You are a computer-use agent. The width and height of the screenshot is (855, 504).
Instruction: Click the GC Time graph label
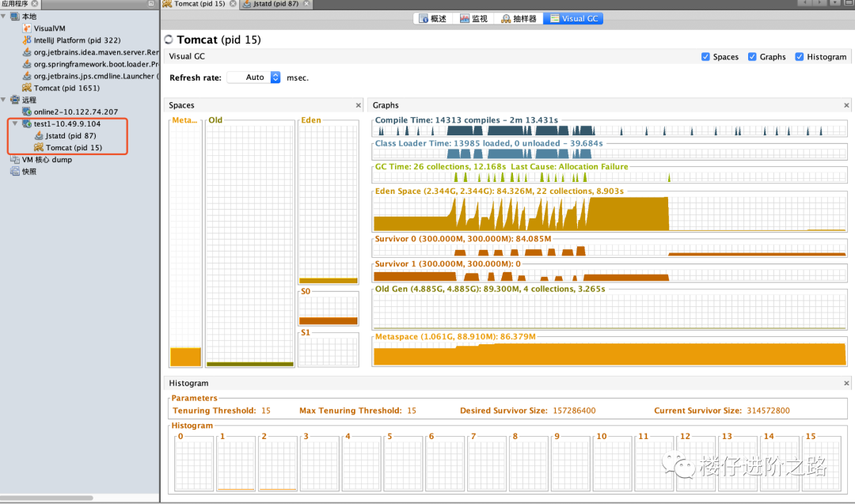501,167
